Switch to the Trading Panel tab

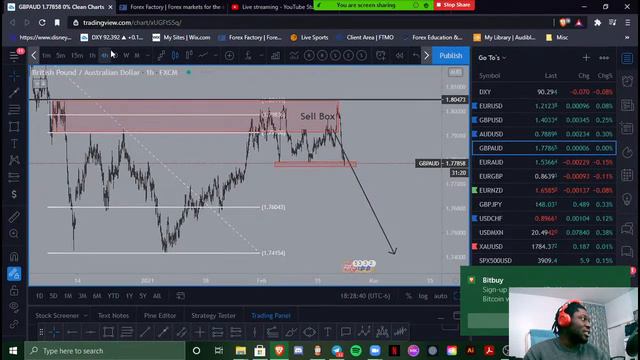pos(271,316)
